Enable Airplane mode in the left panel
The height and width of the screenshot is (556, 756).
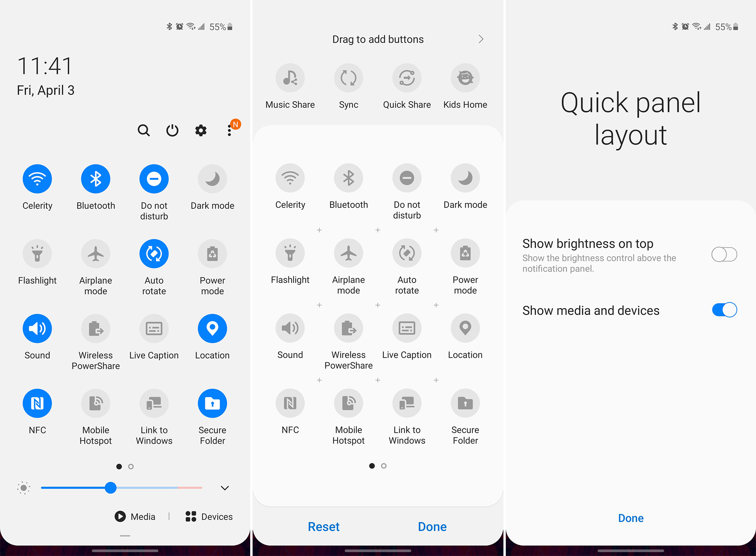tap(96, 254)
